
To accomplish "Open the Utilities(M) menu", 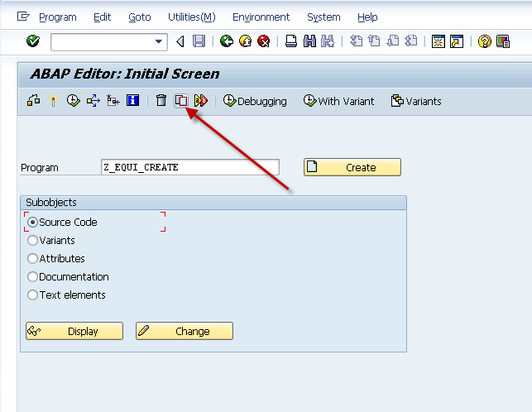I will point(192,17).
